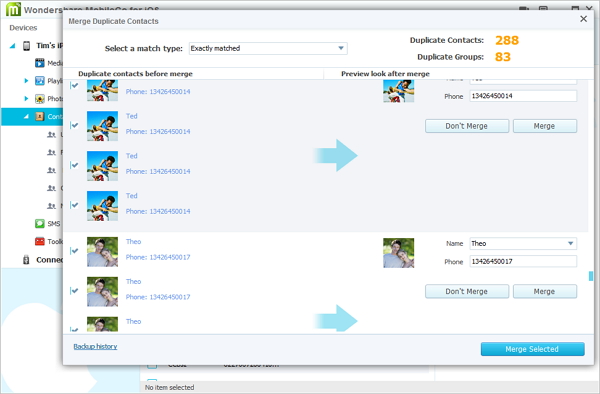Click the 'Duplicate contacts before merge' header
Screen dimensions: 600x394
(135, 74)
